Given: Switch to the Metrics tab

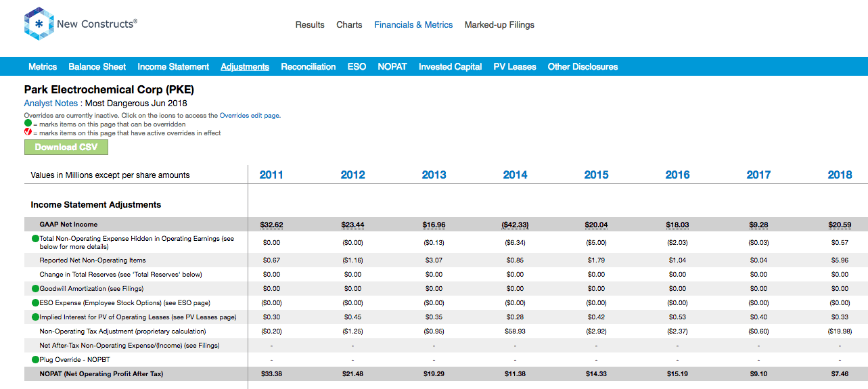Looking at the screenshot, I should pyautogui.click(x=43, y=66).
